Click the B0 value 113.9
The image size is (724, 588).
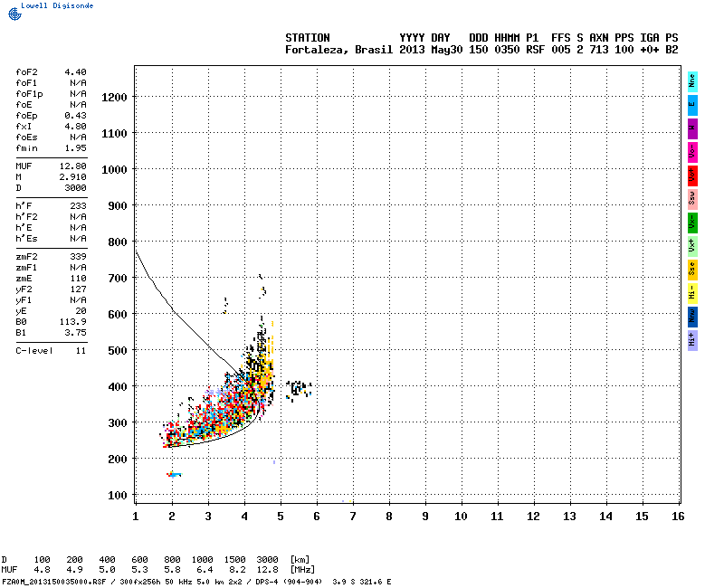pyautogui.click(x=73, y=322)
